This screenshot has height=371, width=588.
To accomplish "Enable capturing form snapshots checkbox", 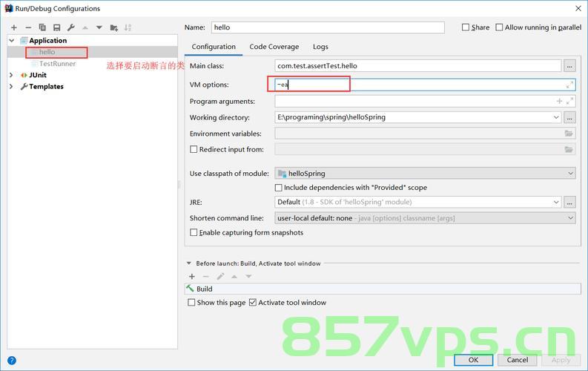I will [194, 232].
